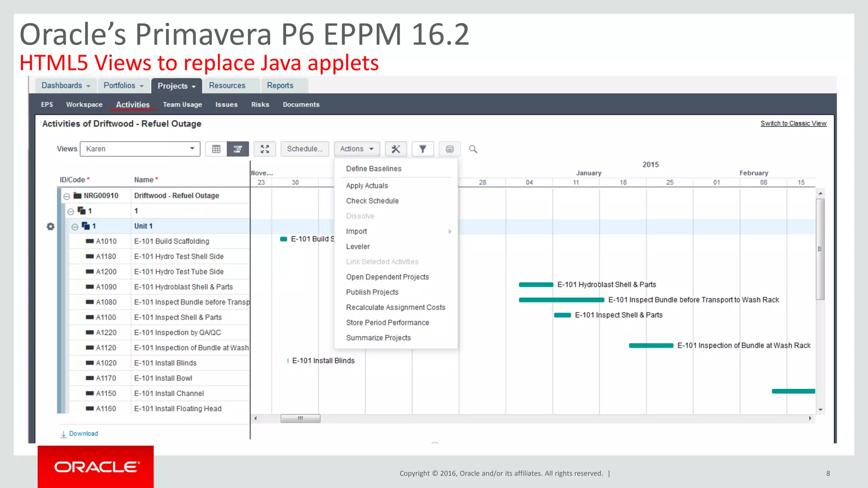Collapse the WBS node named 1
This screenshot has height=488, width=868.
[x=71, y=211]
